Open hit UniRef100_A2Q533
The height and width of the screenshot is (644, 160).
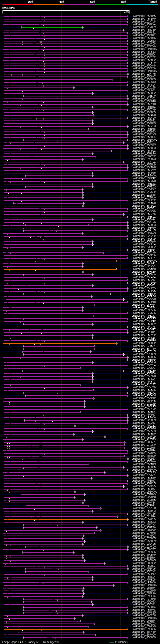point(143,41)
